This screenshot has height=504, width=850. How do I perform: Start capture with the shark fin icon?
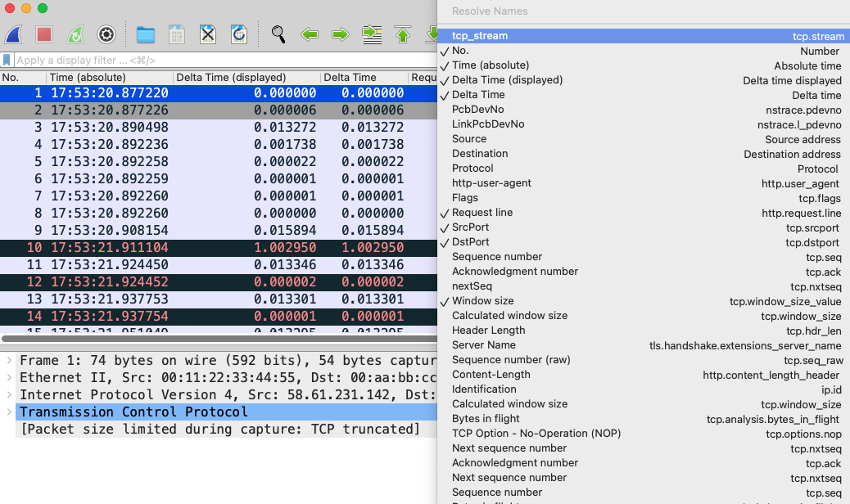click(x=13, y=34)
